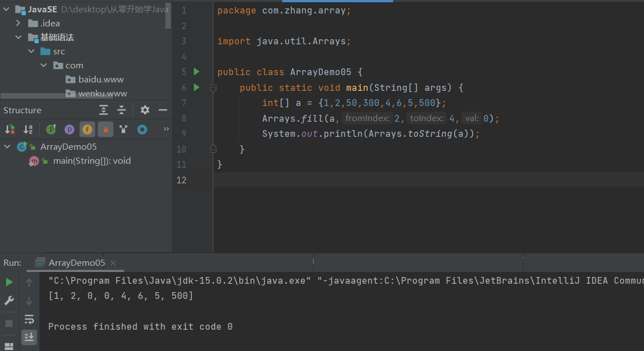Run ArrayDemo05 class from line 5 gutter
Viewport: 644px width, 351px height.
tap(197, 72)
